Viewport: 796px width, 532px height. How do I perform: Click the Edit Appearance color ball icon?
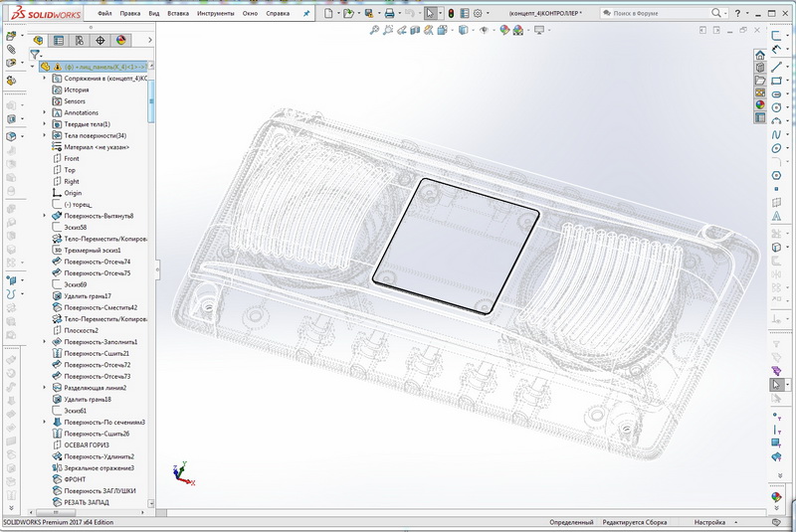click(504, 31)
